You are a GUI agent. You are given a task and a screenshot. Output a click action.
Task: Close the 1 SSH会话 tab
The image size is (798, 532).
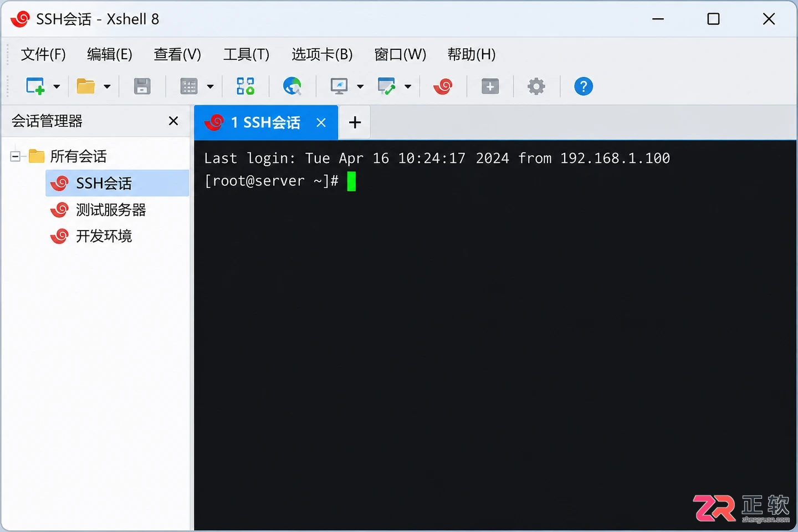[321, 122]
